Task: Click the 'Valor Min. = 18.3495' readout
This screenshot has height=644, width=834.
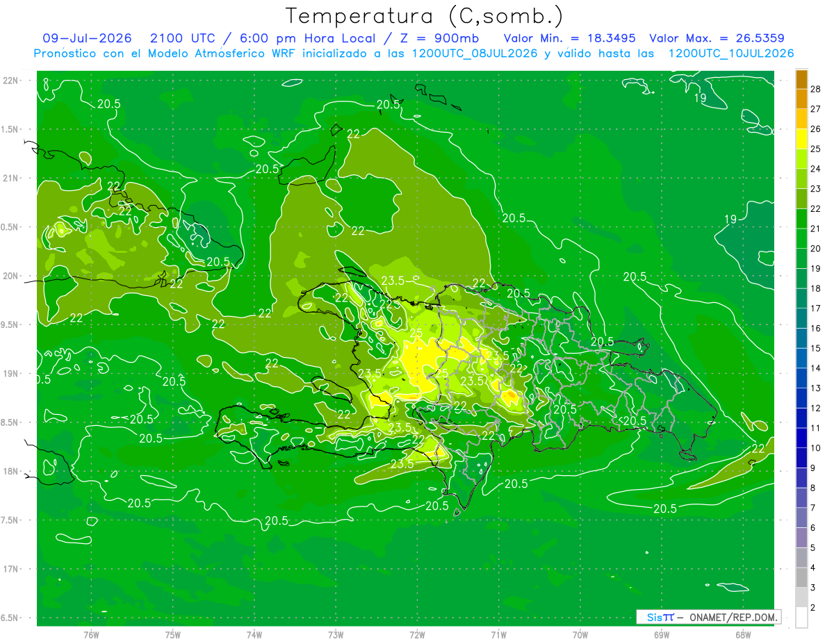Action: (x=569, y=38)
